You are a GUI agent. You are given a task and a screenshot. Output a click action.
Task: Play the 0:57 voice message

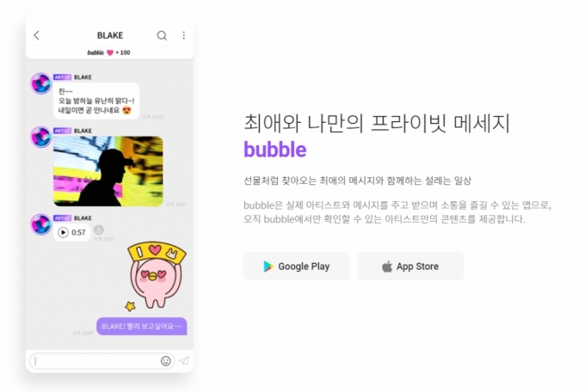(x=63, y=232)
